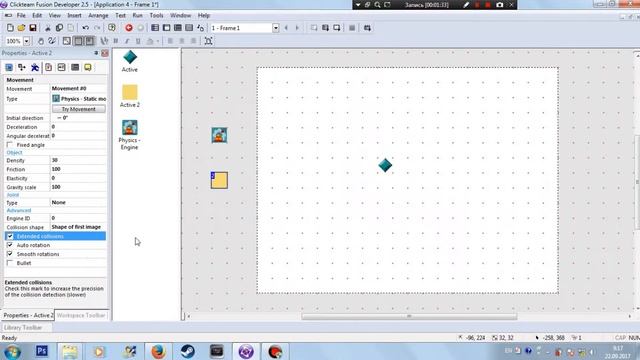Pin the Properties panel
Viewport: 640px width, 360px height.
click(96, 53)
